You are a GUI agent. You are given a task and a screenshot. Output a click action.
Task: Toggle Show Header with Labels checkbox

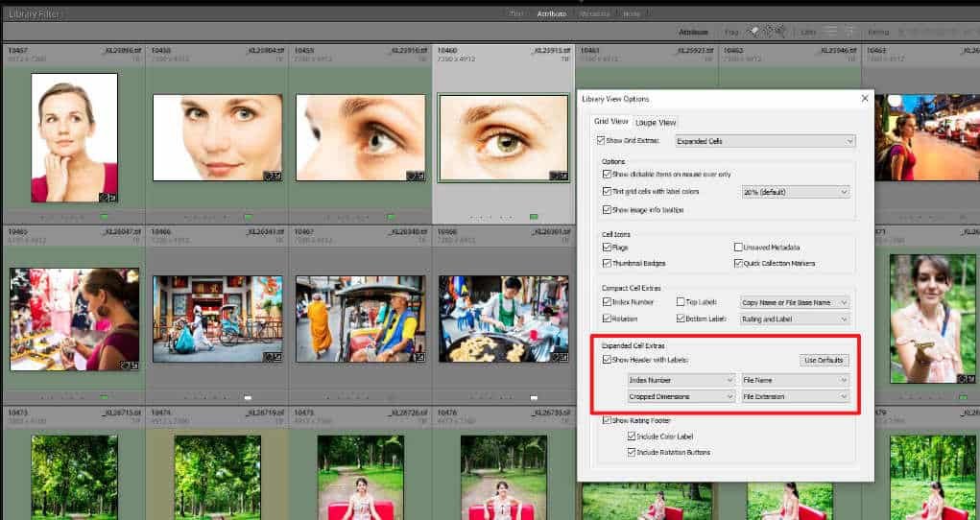[x=607, y=360]
